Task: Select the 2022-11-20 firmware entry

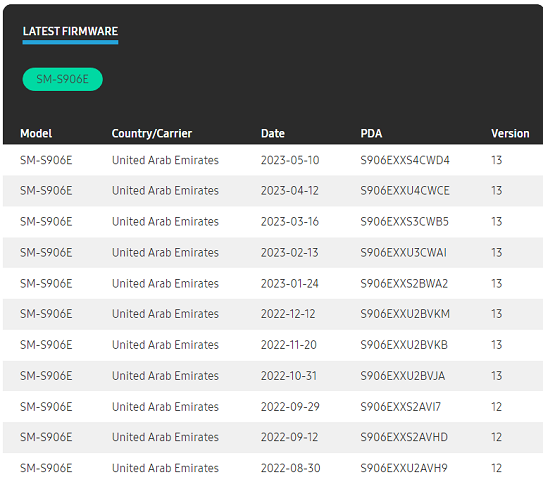Action: (x=273, y=345)
